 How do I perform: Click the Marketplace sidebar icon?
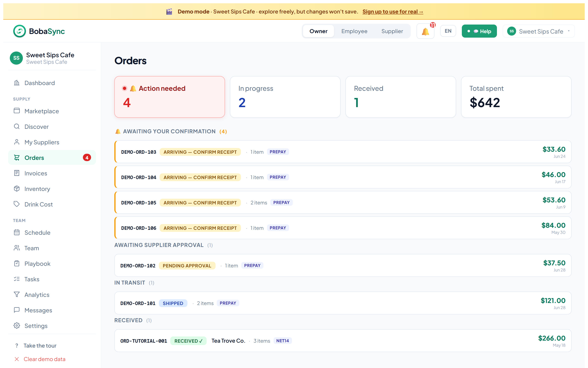[17, 111]
